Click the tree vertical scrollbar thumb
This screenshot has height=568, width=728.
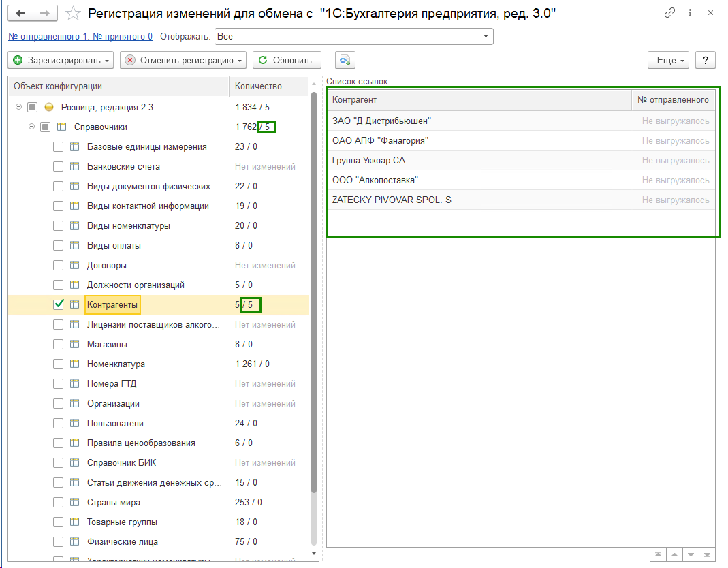[314, 293]
